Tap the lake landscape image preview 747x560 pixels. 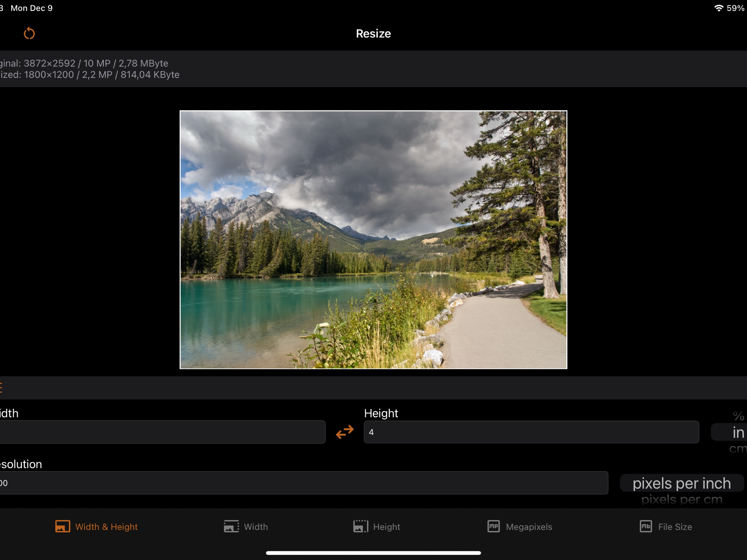(x=373, y=240)
